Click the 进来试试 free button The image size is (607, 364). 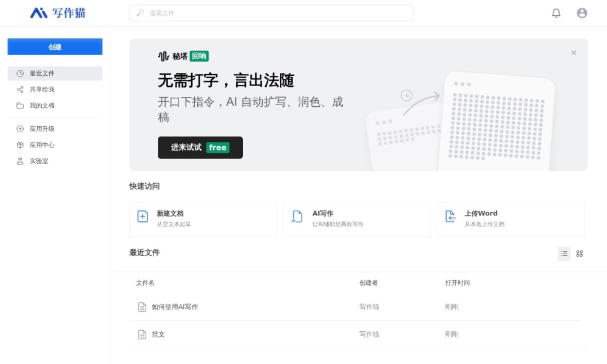coord(200,147)
